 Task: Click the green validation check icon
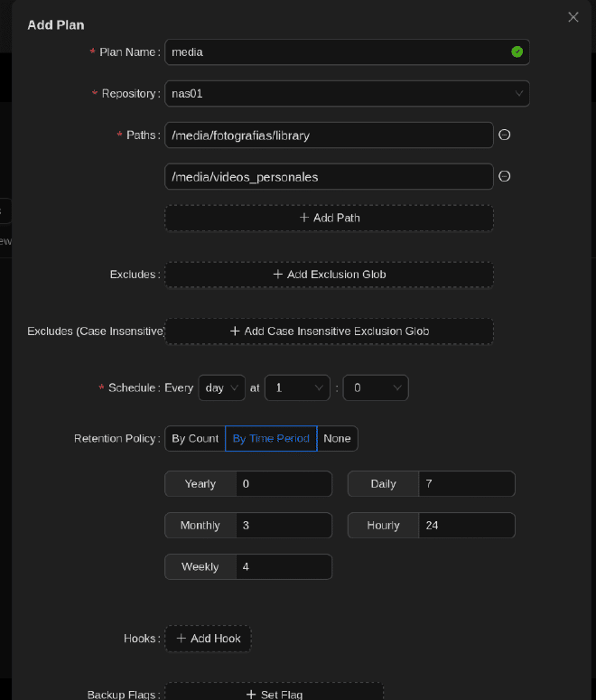click(517, 52)
